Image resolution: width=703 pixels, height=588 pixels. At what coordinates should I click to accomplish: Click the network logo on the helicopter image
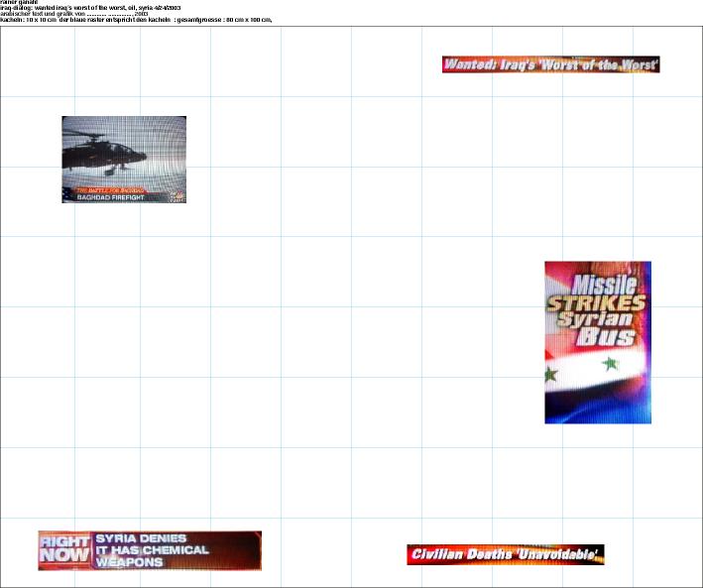(175, 194)
